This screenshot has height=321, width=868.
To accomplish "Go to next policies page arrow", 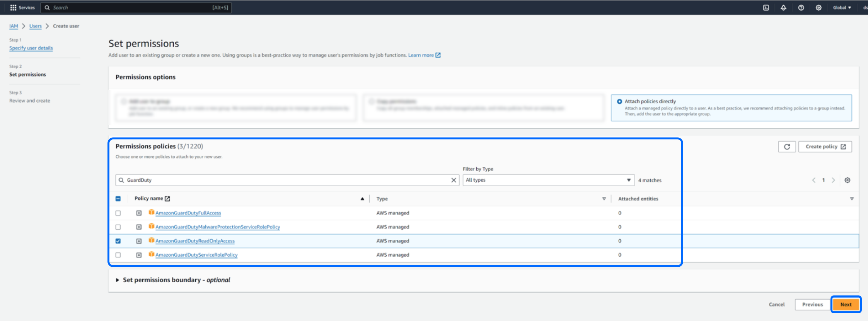I will click(x=834, y=180).
